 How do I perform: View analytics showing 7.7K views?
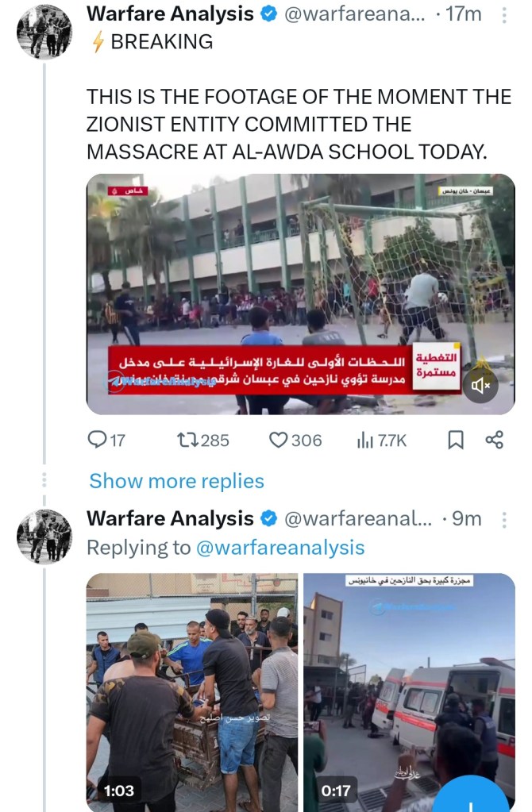click(x=382, y=441)
